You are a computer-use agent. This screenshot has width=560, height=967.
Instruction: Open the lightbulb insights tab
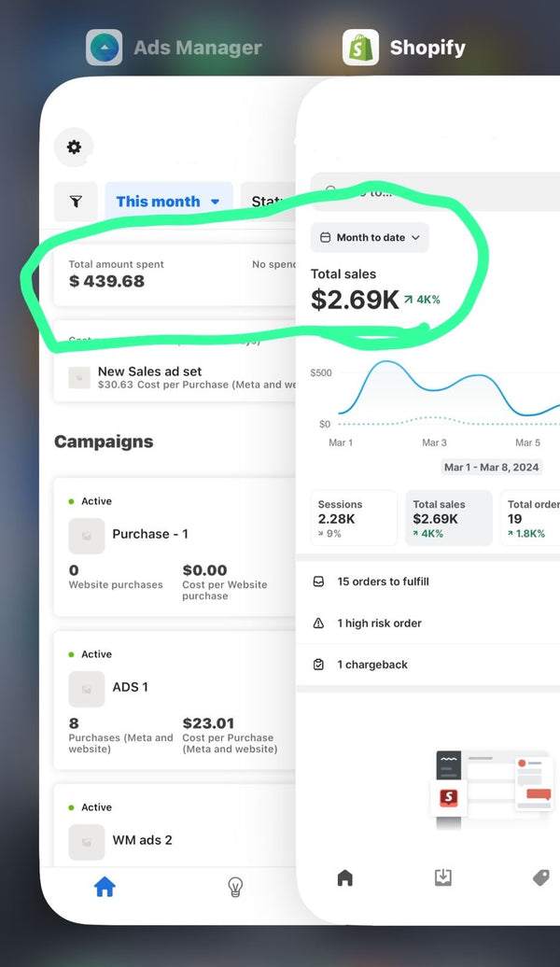click(235, 887)
